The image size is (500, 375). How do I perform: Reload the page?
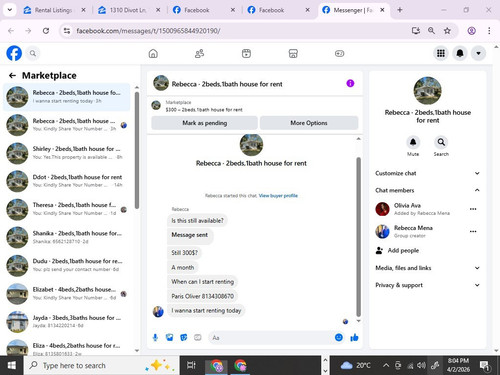(x=46, y=31)
